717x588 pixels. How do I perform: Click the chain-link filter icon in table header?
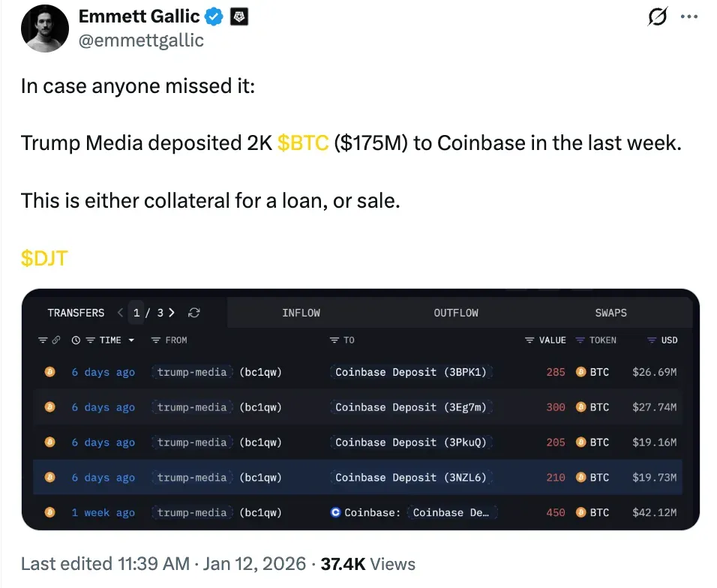55,340
